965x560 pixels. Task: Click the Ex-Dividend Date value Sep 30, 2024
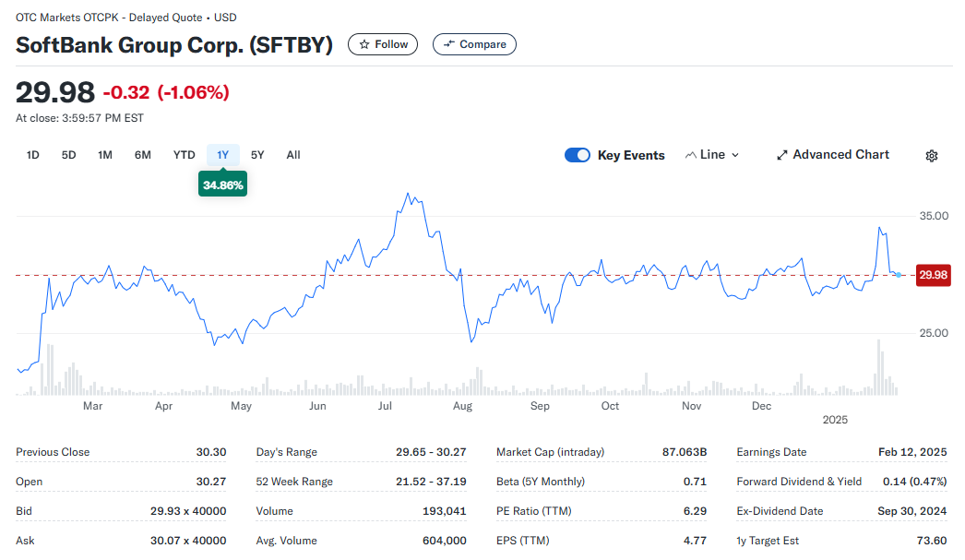coord(912,511)
